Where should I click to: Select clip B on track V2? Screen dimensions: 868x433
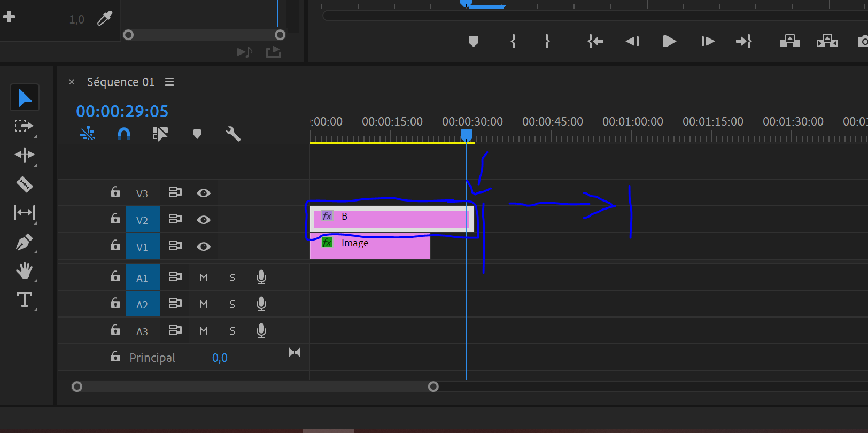pyautogui.click(x=392, y=219)
